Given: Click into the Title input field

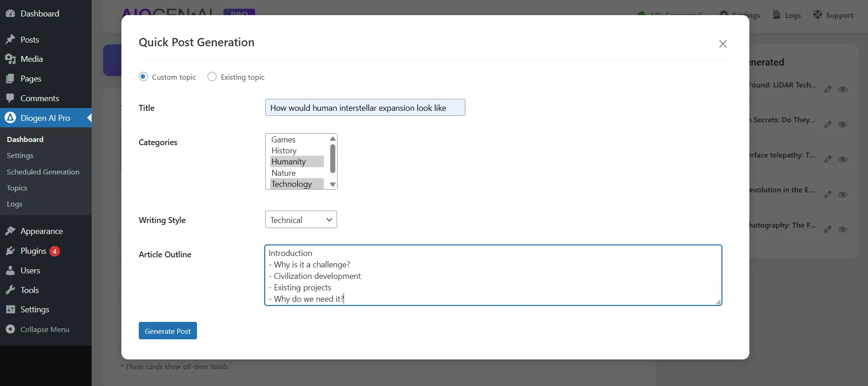Looking at the screenshot, I should (365, 108).
